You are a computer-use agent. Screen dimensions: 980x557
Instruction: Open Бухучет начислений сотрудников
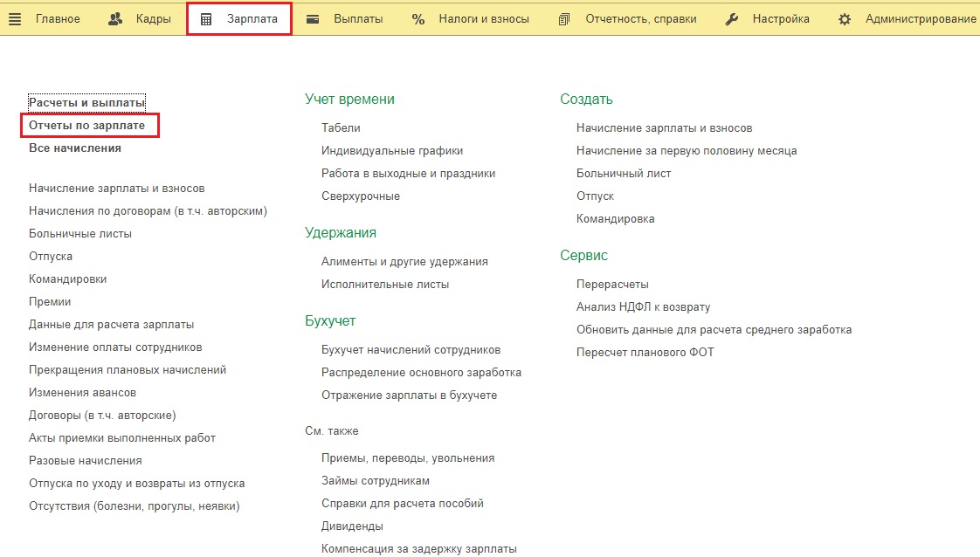tap(411, 350)
